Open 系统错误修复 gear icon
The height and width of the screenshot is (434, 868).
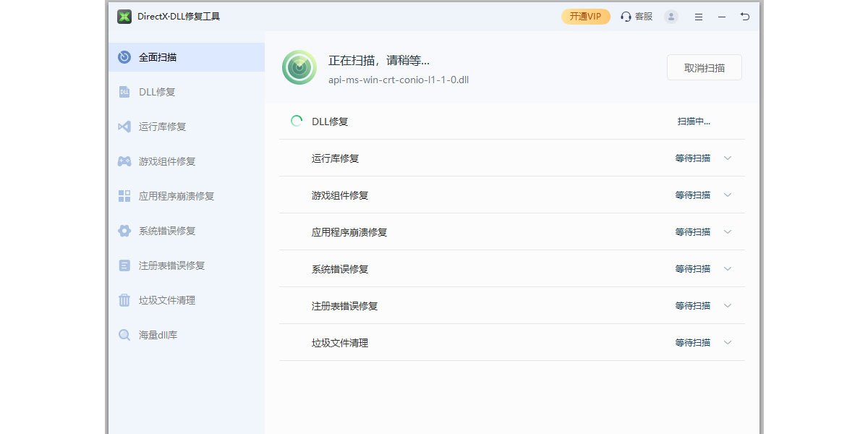tap(124, 231)
